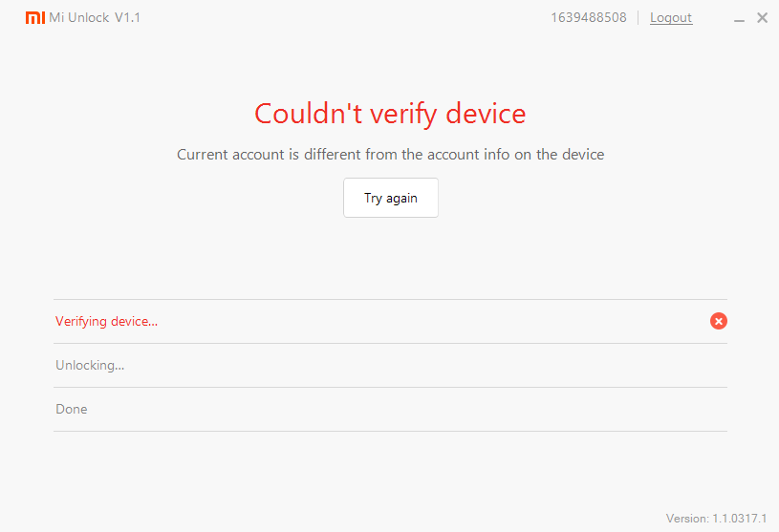Click the V1.1 label in the title bar
Viewport: 779px width, 532px height.
coord(128,18)
